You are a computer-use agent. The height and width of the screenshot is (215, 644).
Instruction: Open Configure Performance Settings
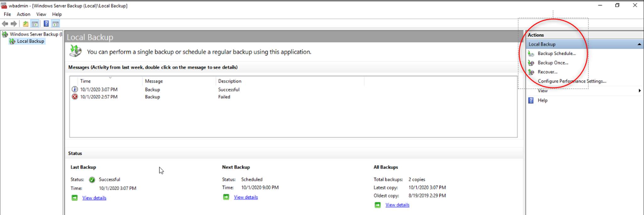point(572,81)
